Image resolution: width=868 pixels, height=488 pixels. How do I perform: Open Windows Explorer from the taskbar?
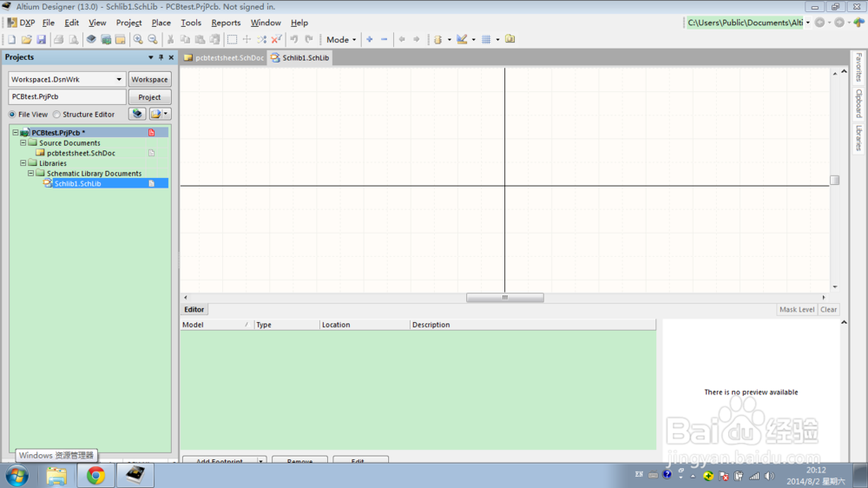pos(56,475)
